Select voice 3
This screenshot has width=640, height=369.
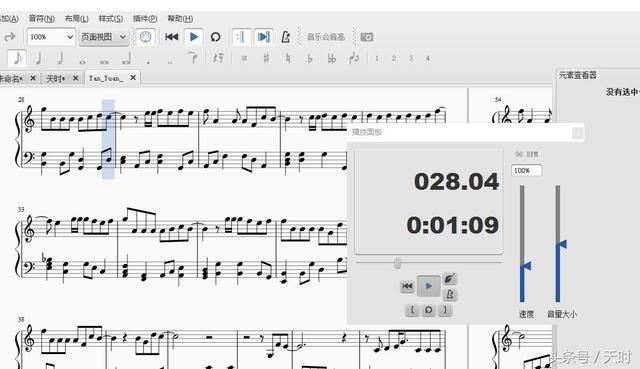click(411, 58)
